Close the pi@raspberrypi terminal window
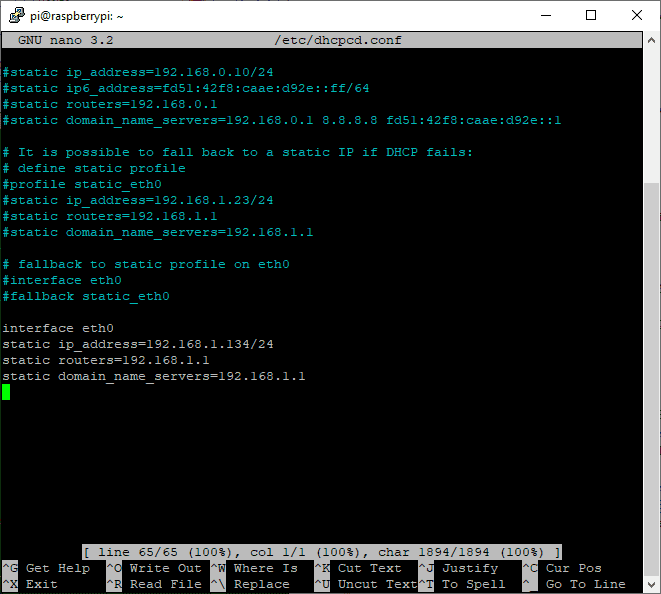 pos(637,16)
